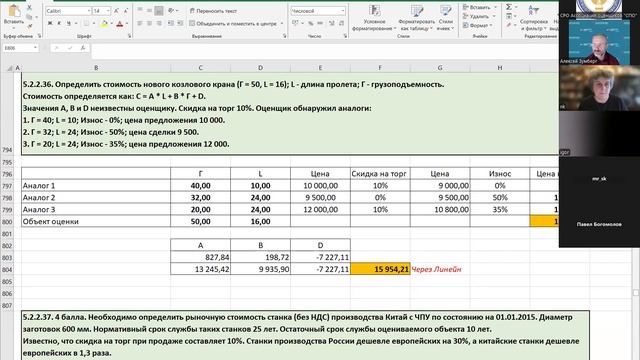
Task: Decrease font size with the small A icon
Action: (125, 11)
